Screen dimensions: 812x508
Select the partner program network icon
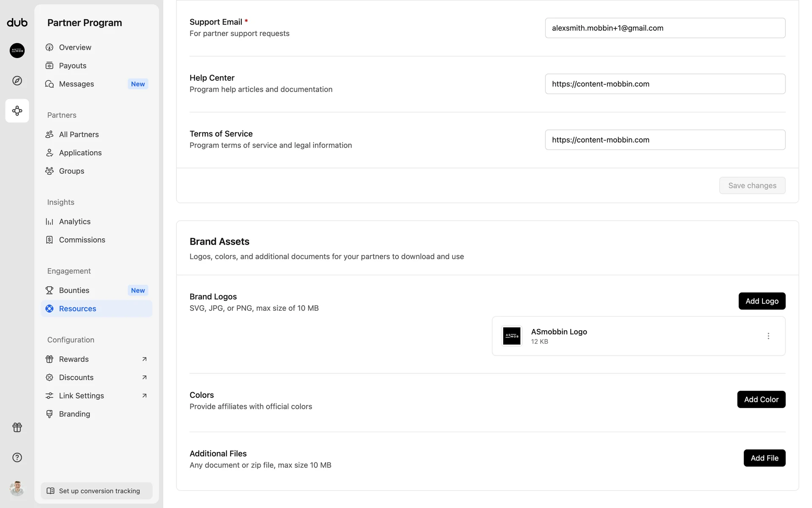17,111
